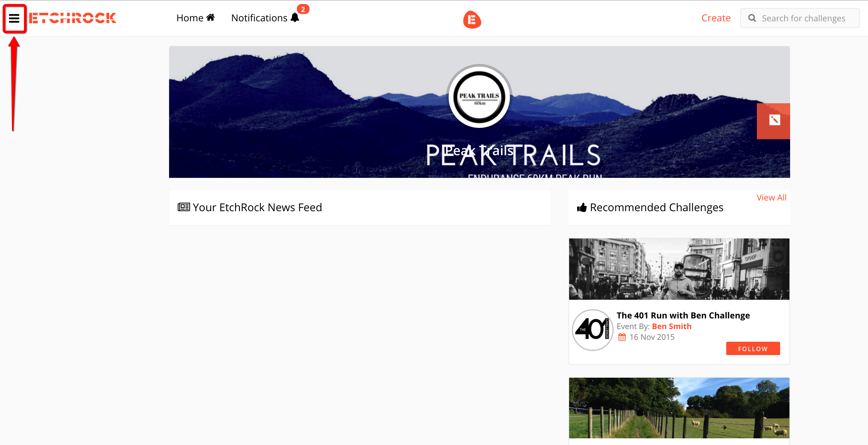868x445 pixels.
Task: Click the edit pencil on banner
Action: coord(774,121)
